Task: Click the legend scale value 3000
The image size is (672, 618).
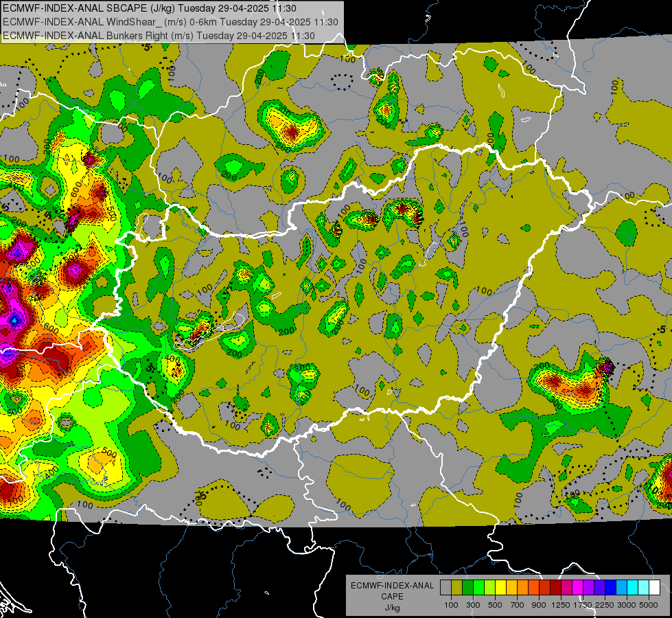Action: (x=627, y=605)
